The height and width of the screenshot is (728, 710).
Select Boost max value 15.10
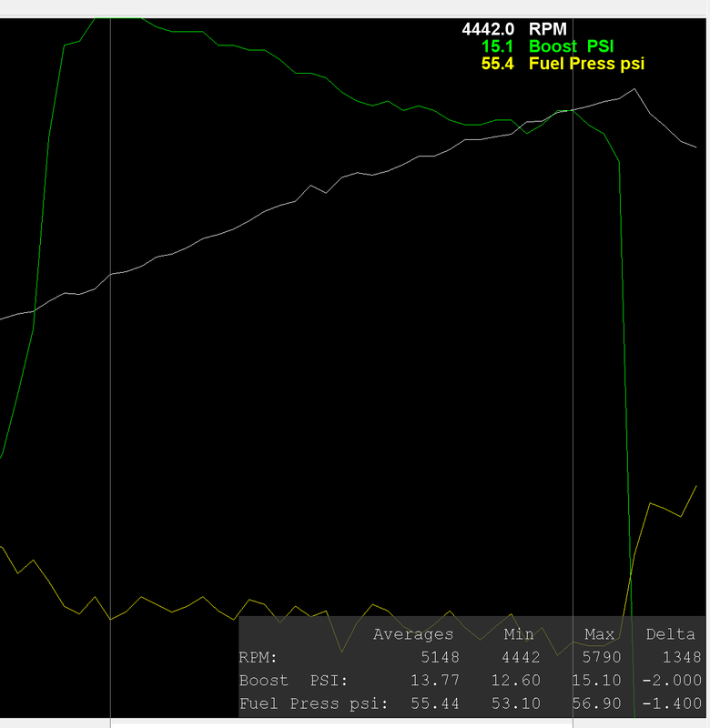coord(597,681)
